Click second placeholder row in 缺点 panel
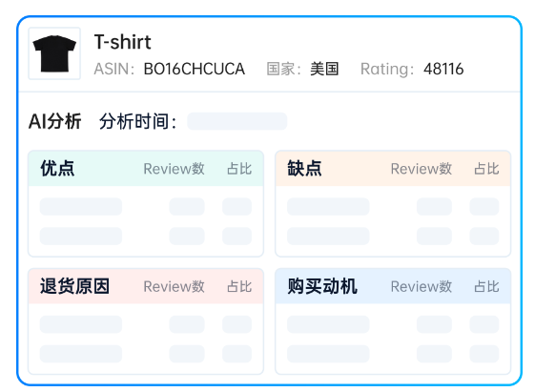The height and width of the screenshot is (392, 535). point(393,237)
